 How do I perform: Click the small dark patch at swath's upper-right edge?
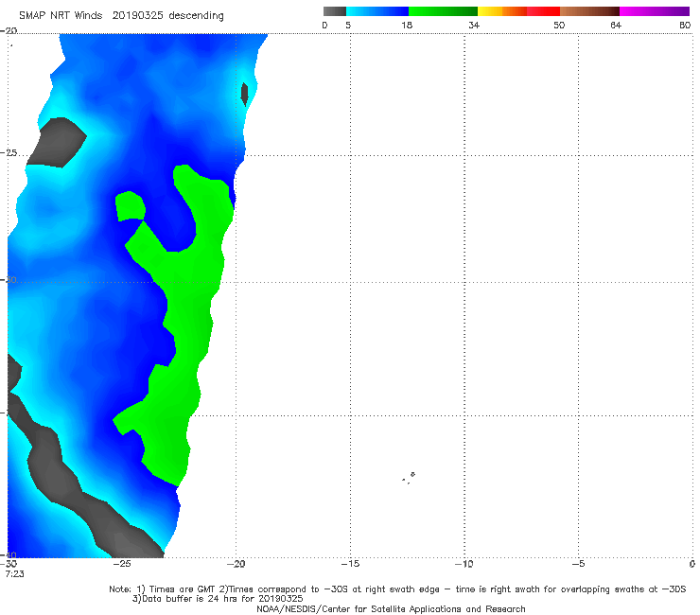pos(244,94)
